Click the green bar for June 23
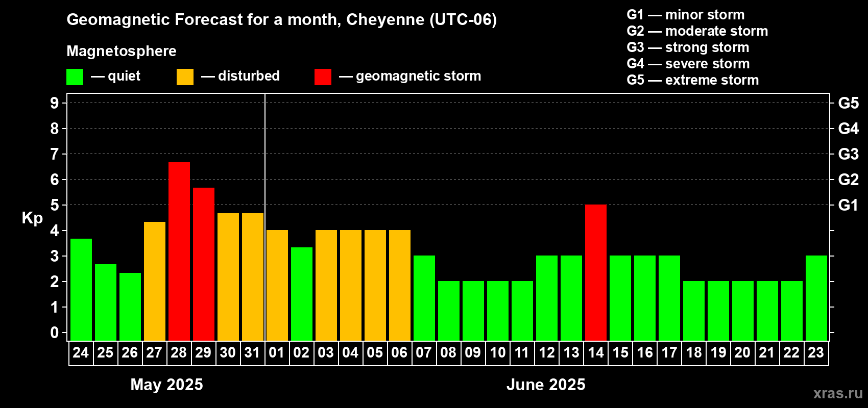This screenshot has height=408, width=868. coord(816,298)
